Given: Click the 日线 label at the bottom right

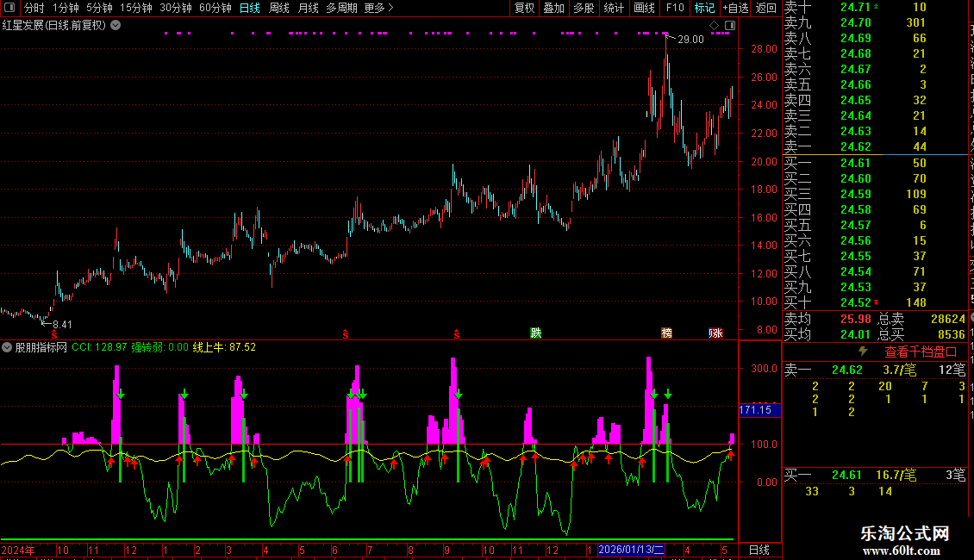Looking at the screenshot, I should [759, 550].
